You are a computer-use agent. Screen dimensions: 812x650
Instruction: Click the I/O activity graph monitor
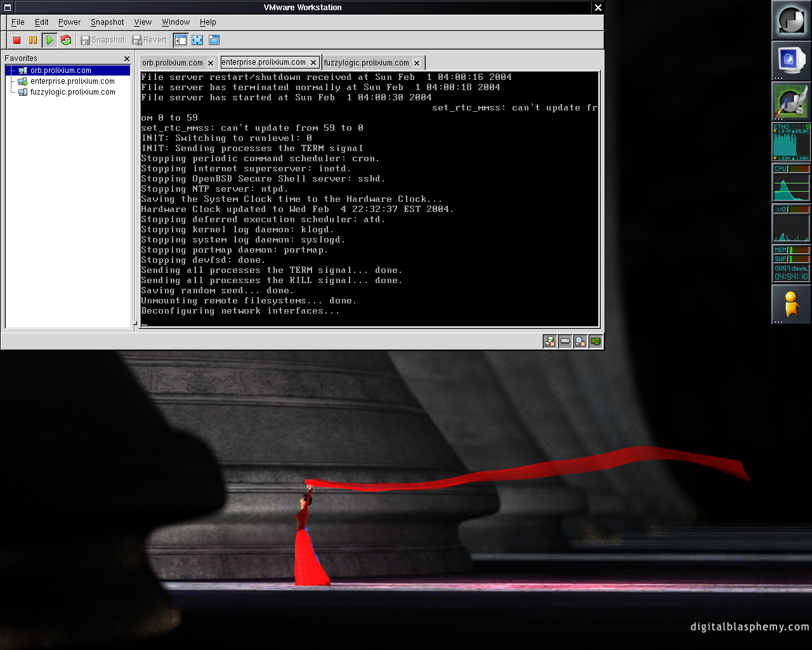[x=791, y=223]
